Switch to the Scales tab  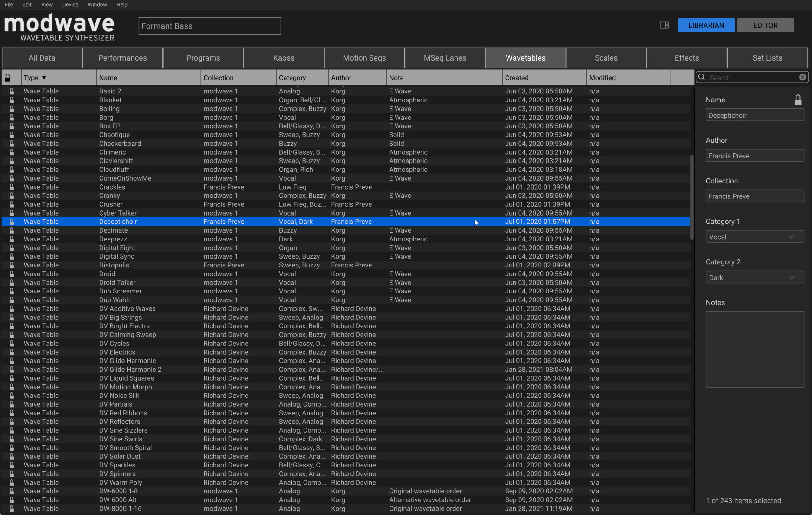tap(606, 58)
